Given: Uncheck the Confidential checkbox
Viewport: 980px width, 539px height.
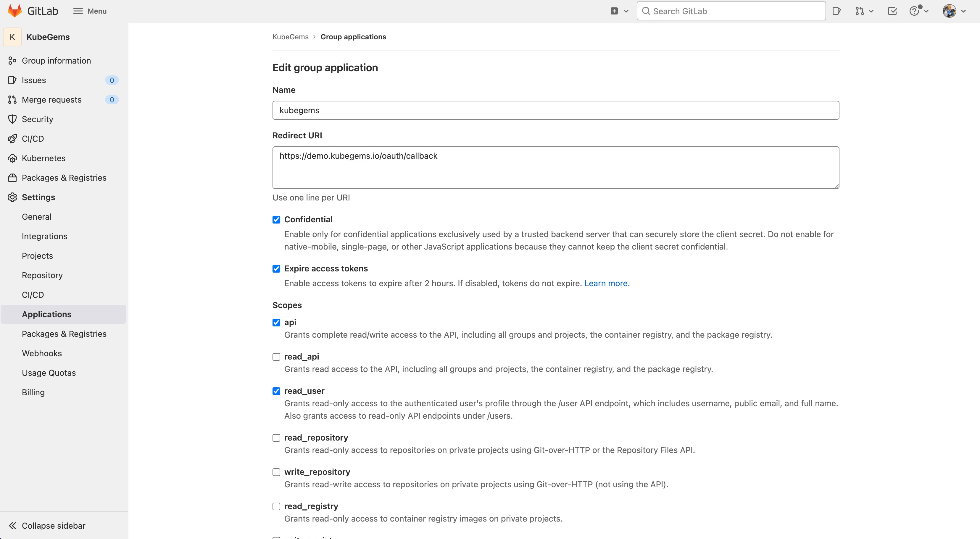Looking at the screenshot, I should coord(276,220).
